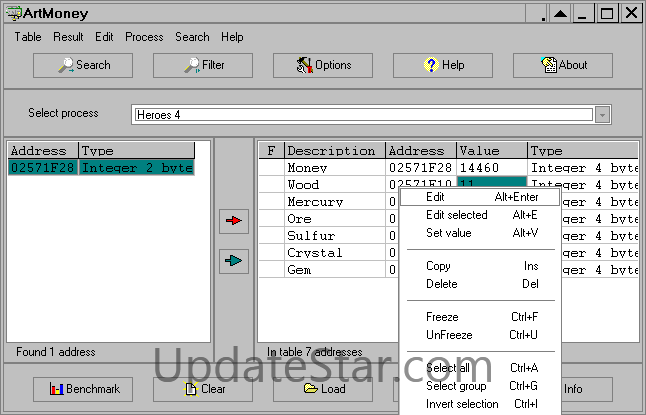Viewport: 646px width, 415px height.
Task: Click the Info button
Action: [587, 389]
